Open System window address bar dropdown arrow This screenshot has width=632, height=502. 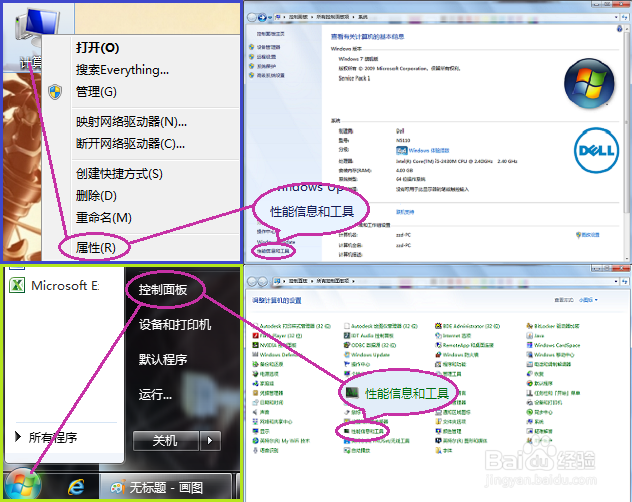616,17
